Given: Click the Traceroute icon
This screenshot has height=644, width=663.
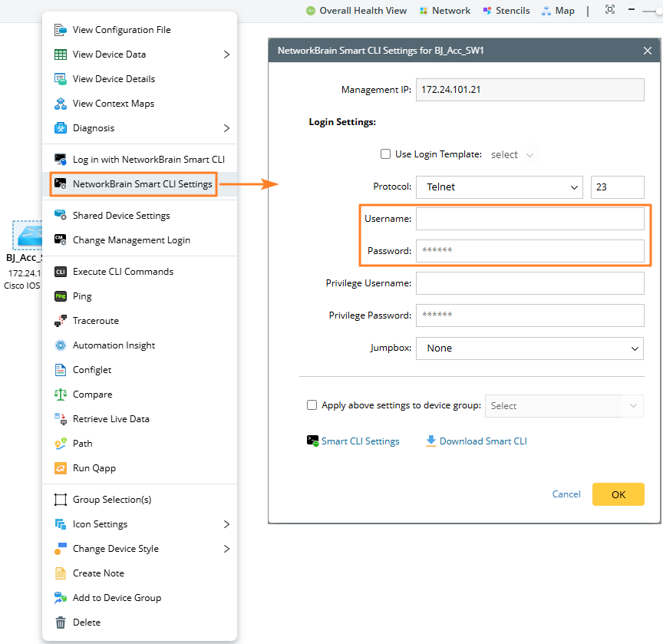Looking at the screenshot, I should [x=61, y=321].
